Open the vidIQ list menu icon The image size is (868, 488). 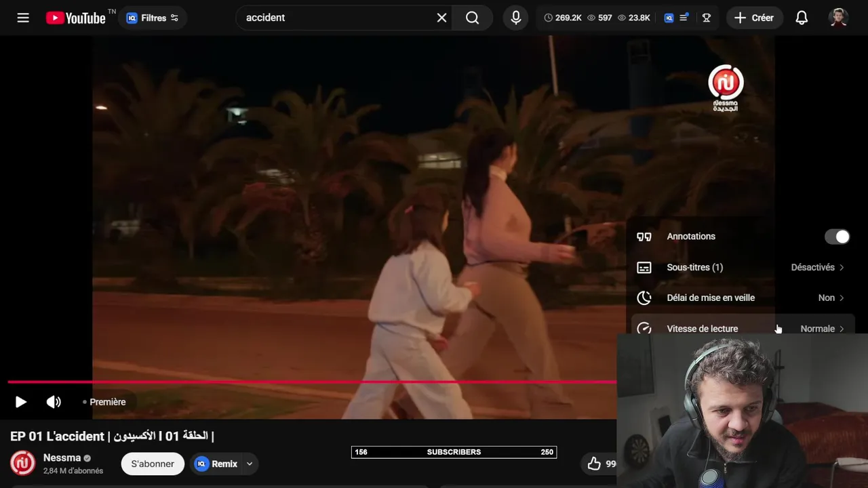pyautogui.click(x=684, y=18)
